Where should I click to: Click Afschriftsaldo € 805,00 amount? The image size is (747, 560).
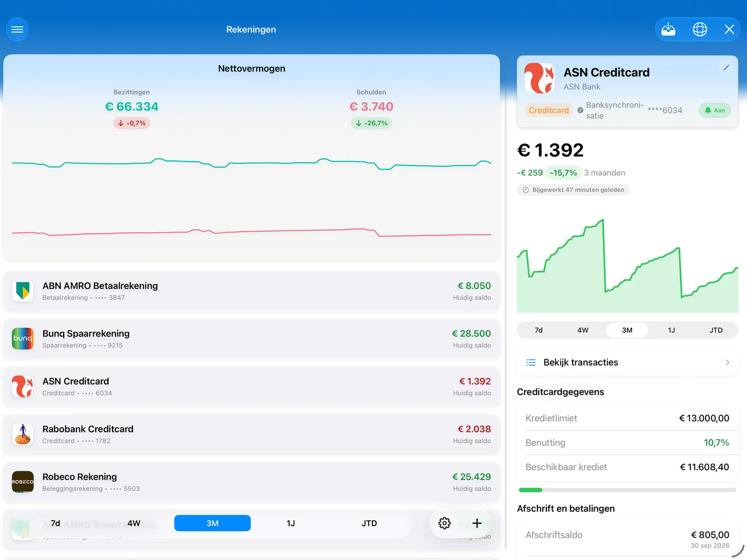[x=710, y=535]
